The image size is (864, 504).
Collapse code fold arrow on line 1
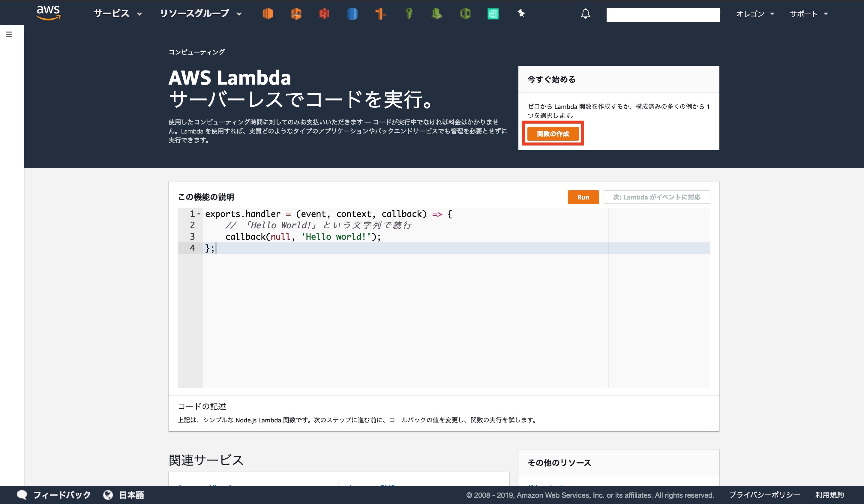tap(199, 214)
